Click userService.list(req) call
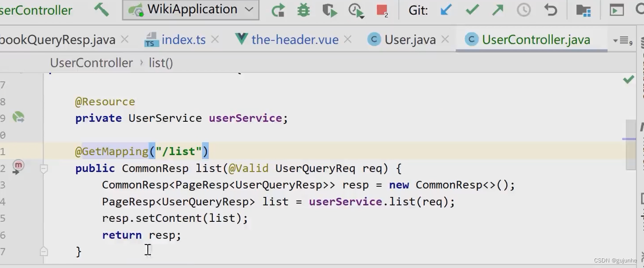Image resolution: width=644 pixels, height=268 pixels. [382, 202]
